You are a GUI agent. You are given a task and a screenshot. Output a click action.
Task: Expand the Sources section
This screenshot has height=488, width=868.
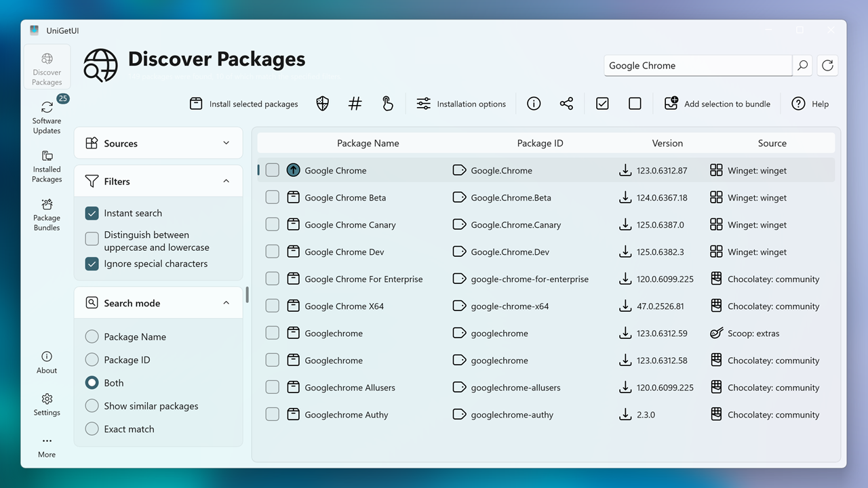coord(226,143)
